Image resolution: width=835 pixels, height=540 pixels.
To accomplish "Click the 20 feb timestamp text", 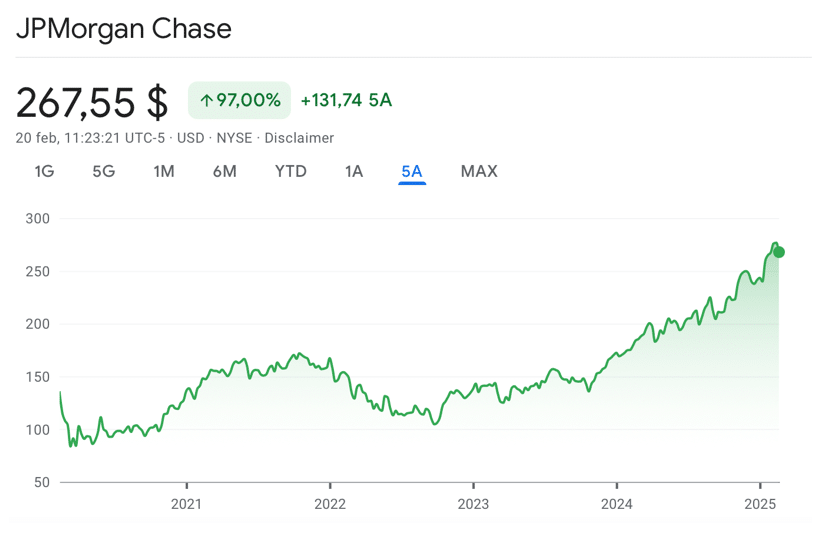I will [90, 138].
